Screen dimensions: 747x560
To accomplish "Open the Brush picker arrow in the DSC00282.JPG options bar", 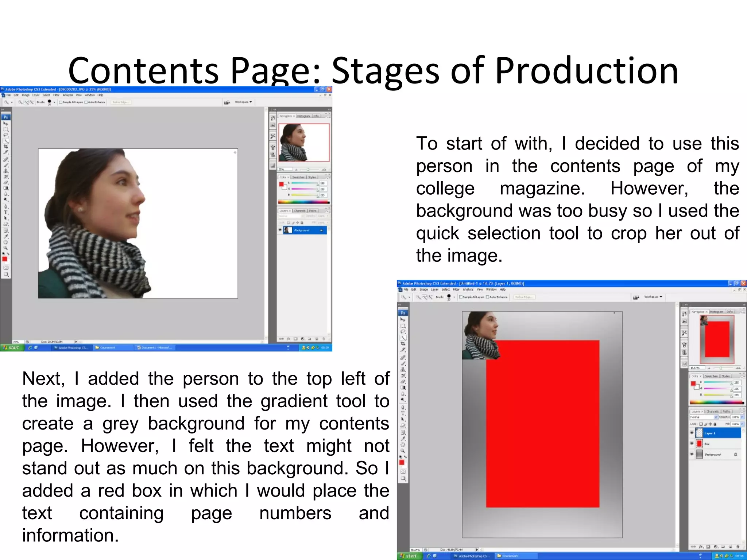I will coord(54,102).
